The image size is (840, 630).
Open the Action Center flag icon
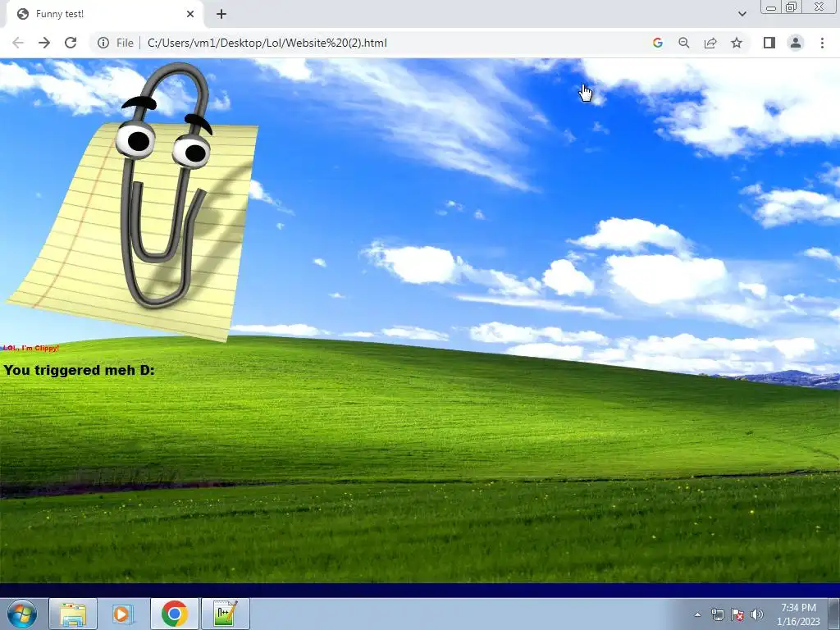pos(737,615)
